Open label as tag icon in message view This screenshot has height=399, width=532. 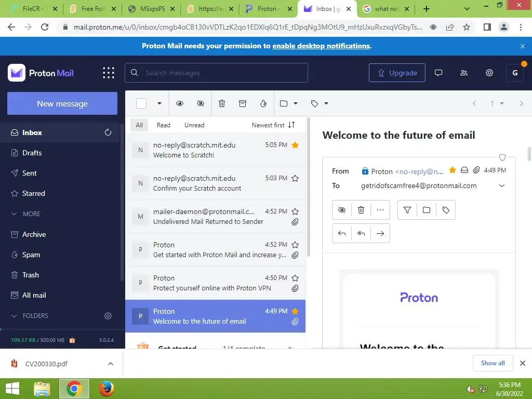[x=446, y=210]
